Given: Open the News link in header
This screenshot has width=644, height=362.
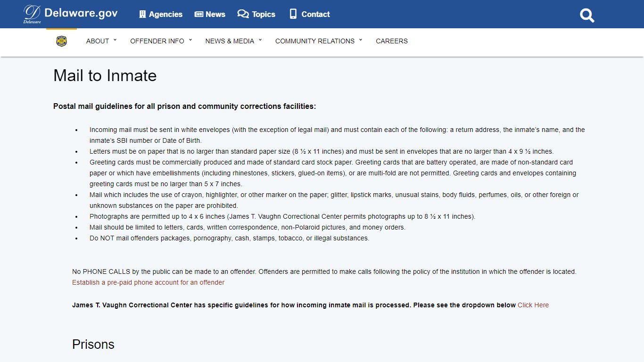Looking at the screenshot, I should (x=215, y=14).
